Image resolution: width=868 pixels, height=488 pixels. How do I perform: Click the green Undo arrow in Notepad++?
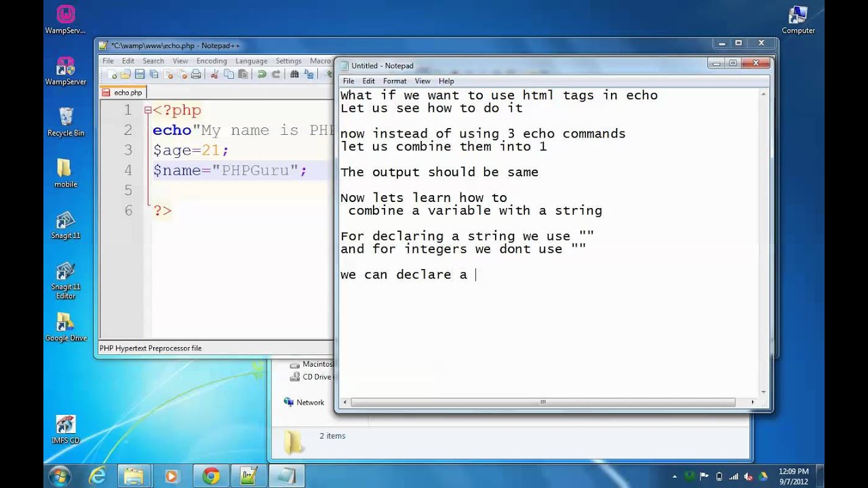262,74
